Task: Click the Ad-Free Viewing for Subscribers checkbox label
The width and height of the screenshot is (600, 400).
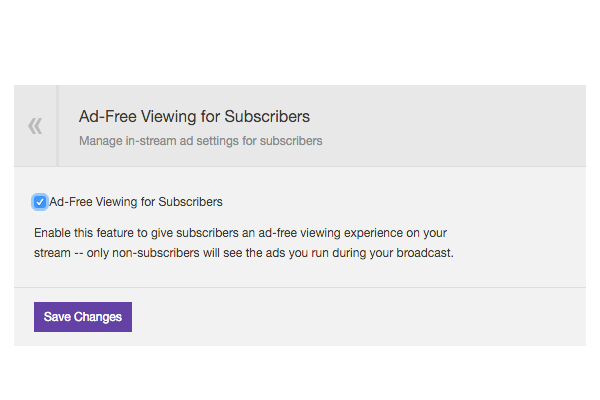Action: (136, 202)
